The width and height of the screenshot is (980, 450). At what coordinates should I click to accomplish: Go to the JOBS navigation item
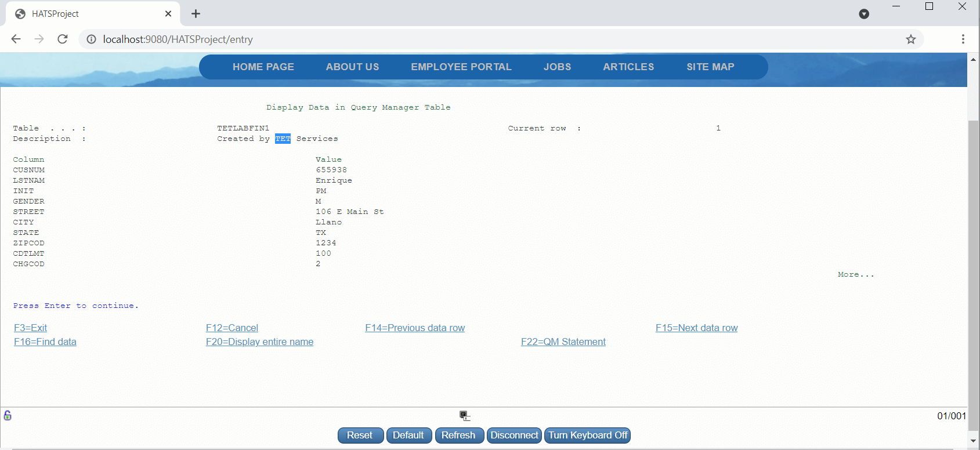[x=557, y=67]
